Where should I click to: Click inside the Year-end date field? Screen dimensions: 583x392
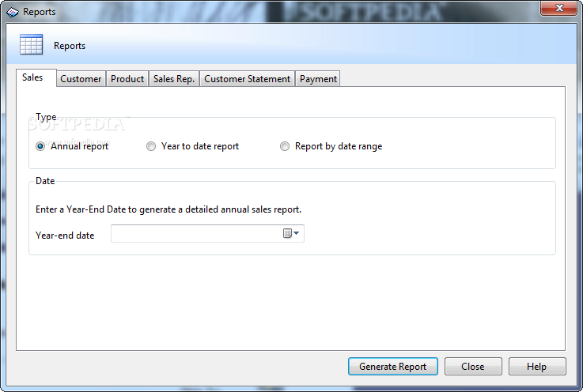click(x=207, y=233)
